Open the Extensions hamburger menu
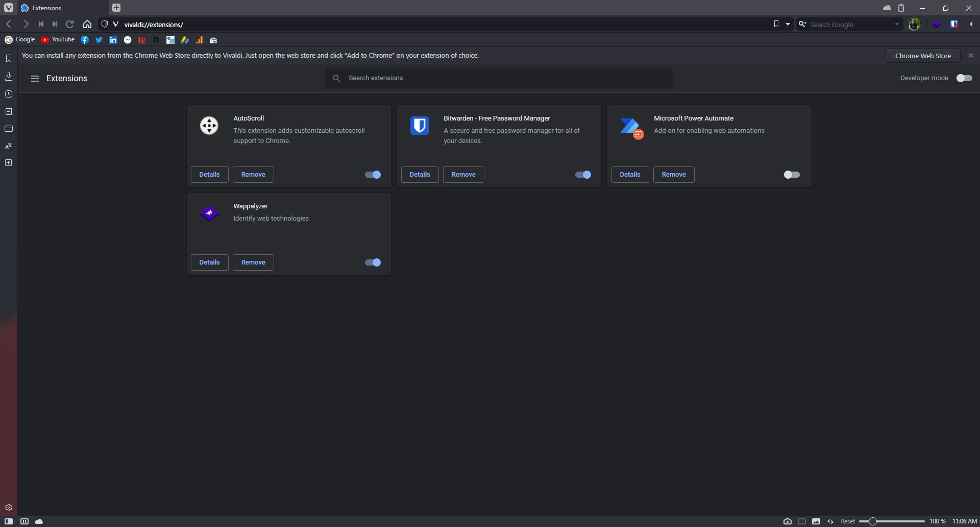 [35, 79]
